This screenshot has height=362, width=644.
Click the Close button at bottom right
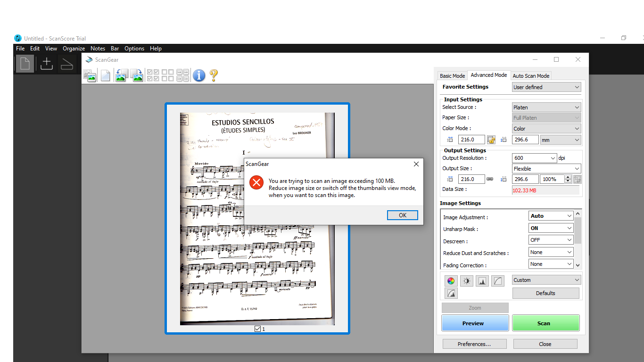[x=545, y=344]
